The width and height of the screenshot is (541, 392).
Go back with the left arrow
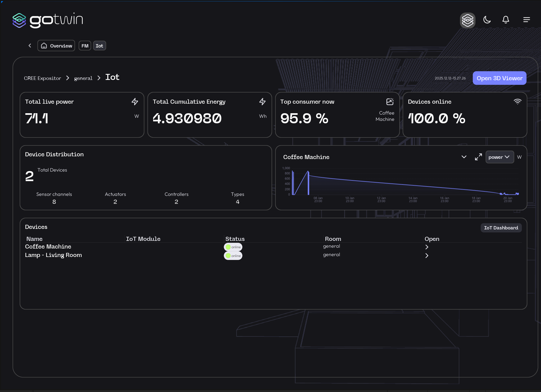point(30,46)
